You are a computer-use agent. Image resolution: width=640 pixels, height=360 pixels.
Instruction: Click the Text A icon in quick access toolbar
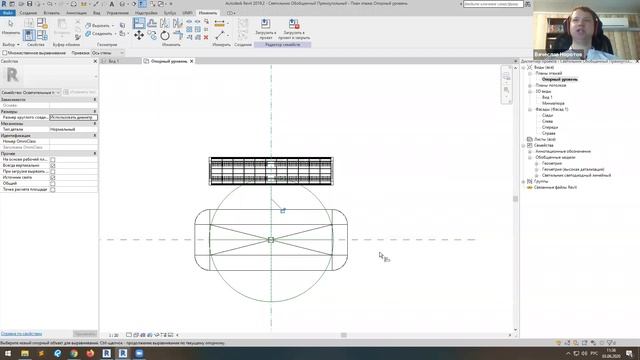point(111,4)
